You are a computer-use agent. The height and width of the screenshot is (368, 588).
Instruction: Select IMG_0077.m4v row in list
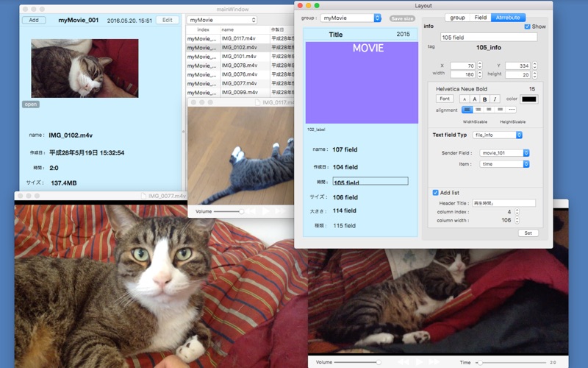click(x=240, y=83)
